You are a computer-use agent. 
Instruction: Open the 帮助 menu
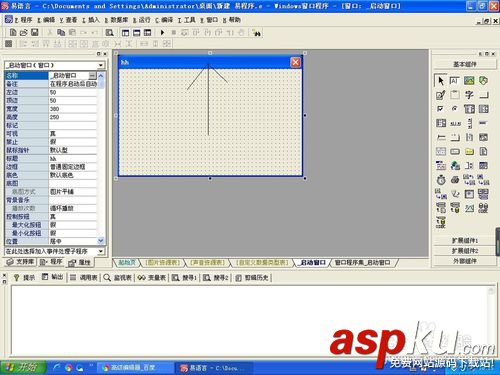coord(231,20)
